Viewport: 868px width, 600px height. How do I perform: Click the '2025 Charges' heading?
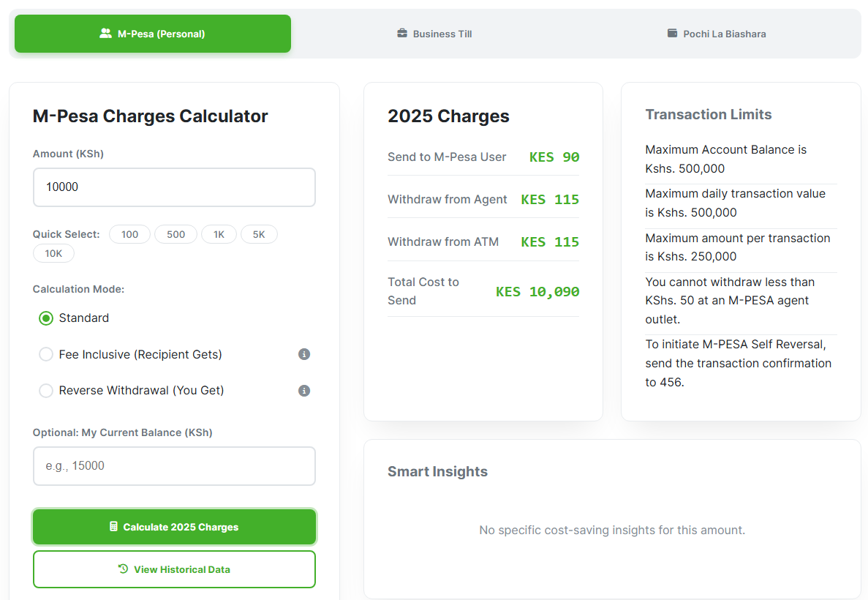coord(448,116)
